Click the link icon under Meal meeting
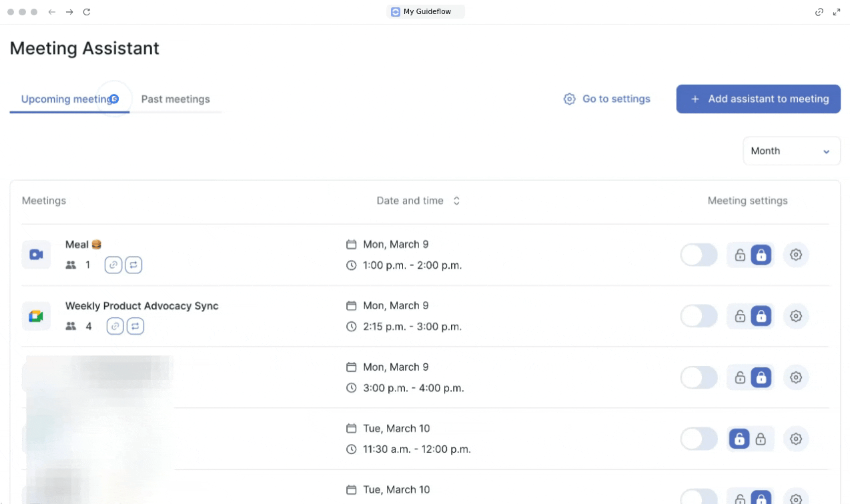 pos(114,265)
